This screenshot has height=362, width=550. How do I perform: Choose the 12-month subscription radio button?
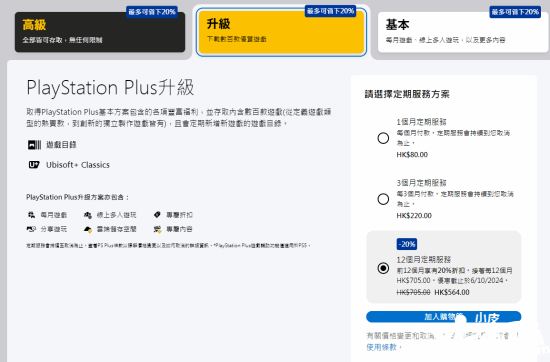point(383,268)
